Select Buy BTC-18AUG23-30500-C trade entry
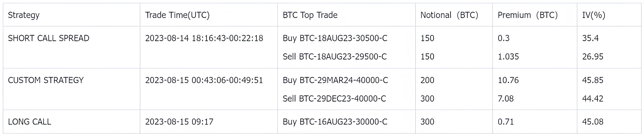Viewport: 644px width, 136px height. [335, 38]
